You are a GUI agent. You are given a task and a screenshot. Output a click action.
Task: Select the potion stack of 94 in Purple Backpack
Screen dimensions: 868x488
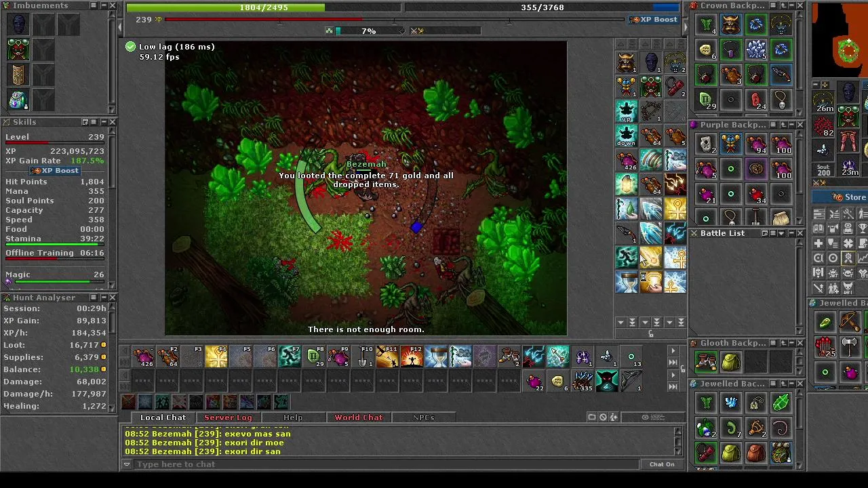point(756,144)
